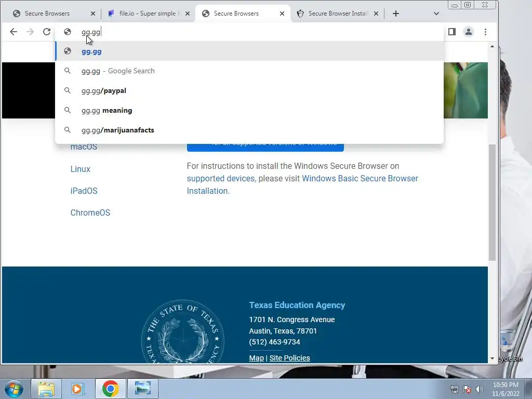
Task: Click the address bar containing gg.gg
Action: 249,32
